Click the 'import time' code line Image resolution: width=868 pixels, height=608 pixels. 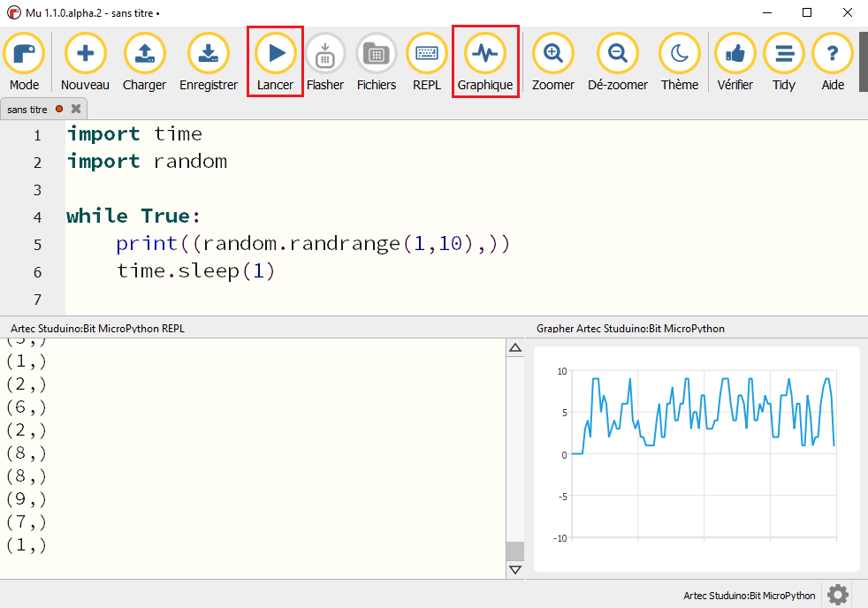point(134,133)
